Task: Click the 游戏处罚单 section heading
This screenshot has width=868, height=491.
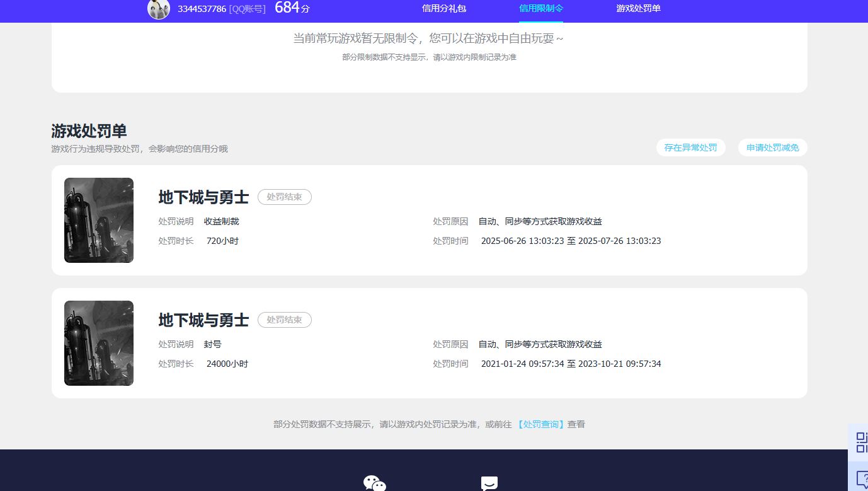Action: [x=88, y=131]
